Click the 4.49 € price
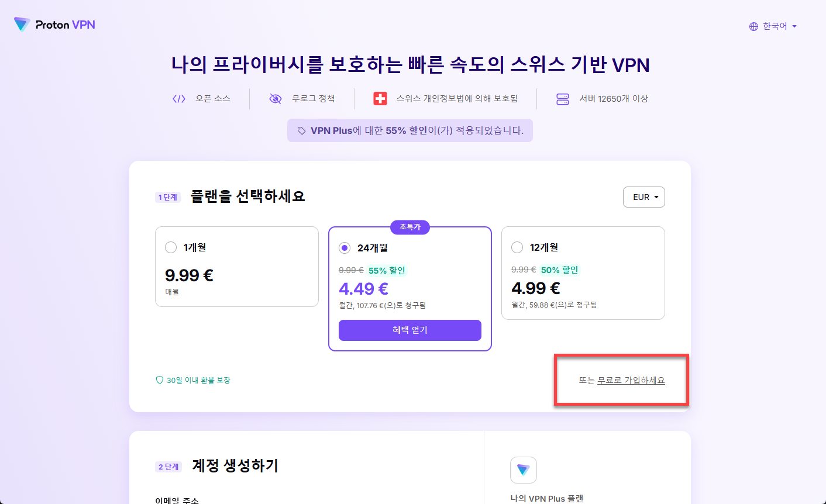The height and width of the screenshot is (504, 826). [x=364, y=289]
